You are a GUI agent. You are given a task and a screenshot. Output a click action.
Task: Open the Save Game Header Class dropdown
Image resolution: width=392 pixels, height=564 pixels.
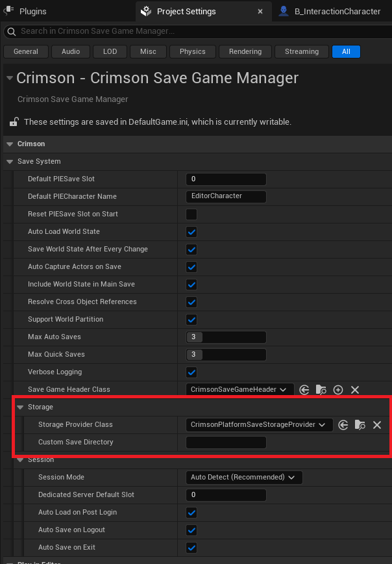pos(239,390)
